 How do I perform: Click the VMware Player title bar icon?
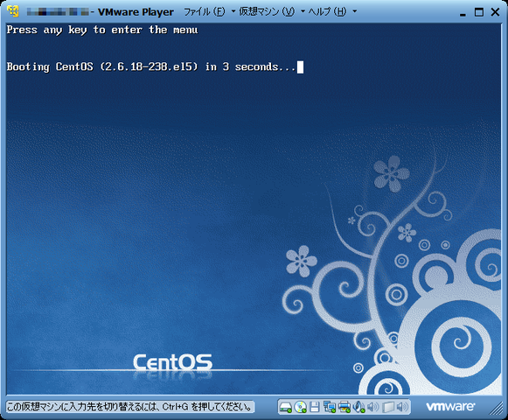tap(13, 11)
